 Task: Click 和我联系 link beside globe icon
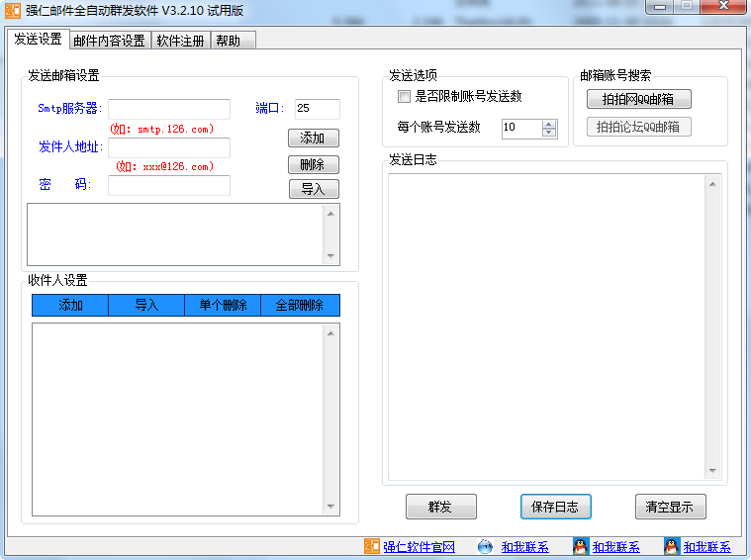coord(525,547)
